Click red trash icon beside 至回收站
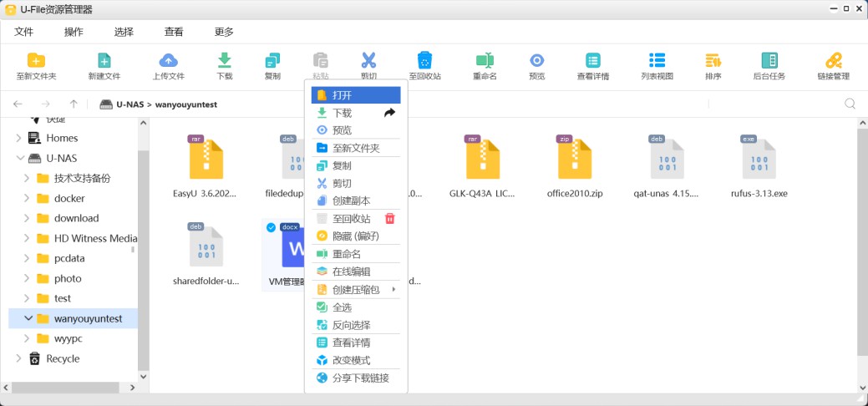868x406 pixels. point(389,219)
